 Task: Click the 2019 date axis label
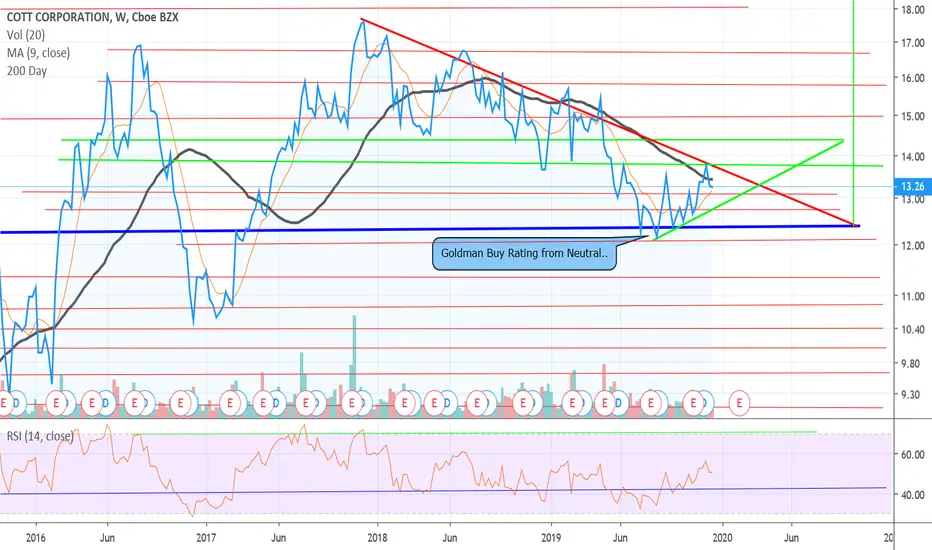point(551,538)
